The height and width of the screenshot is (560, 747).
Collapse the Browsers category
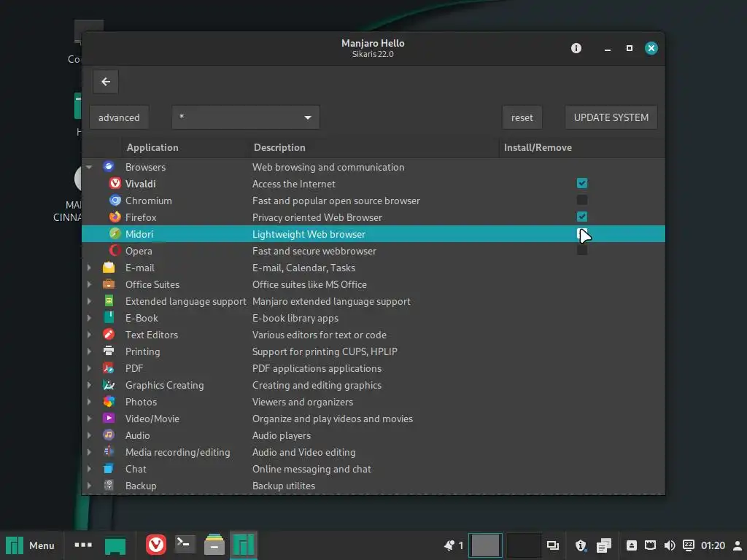[x=89, y=167]
